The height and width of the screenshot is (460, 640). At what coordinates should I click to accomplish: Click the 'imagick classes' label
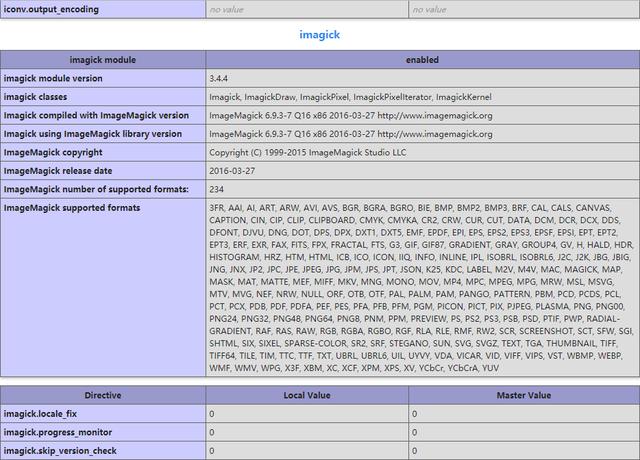(35, 97)
